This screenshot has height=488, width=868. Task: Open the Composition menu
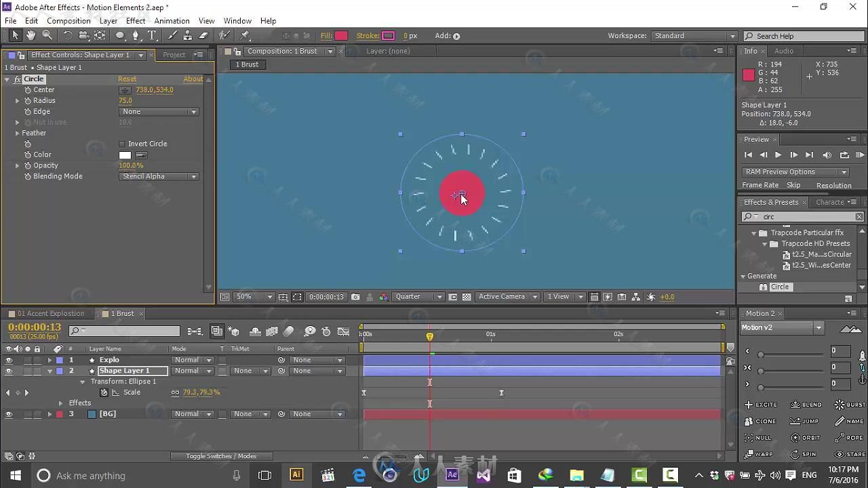click(x=68, y=21)
